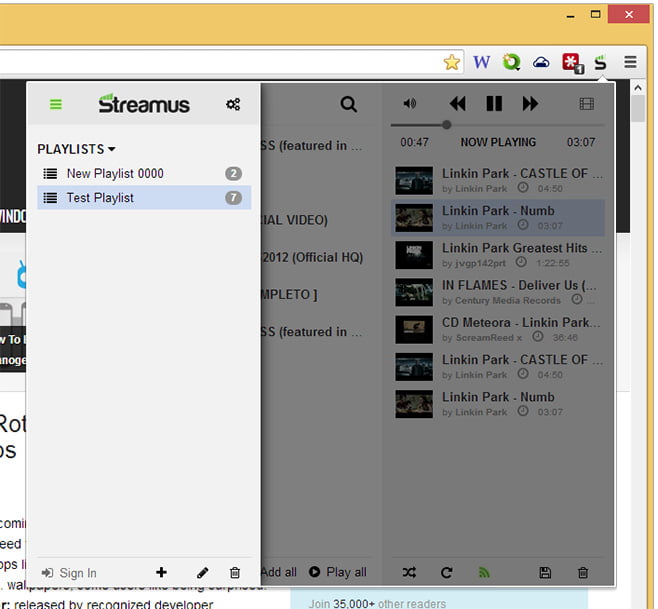Click the green hamburger menu icon in Streamus
658x609 pixels.
[x=56, y=104]
